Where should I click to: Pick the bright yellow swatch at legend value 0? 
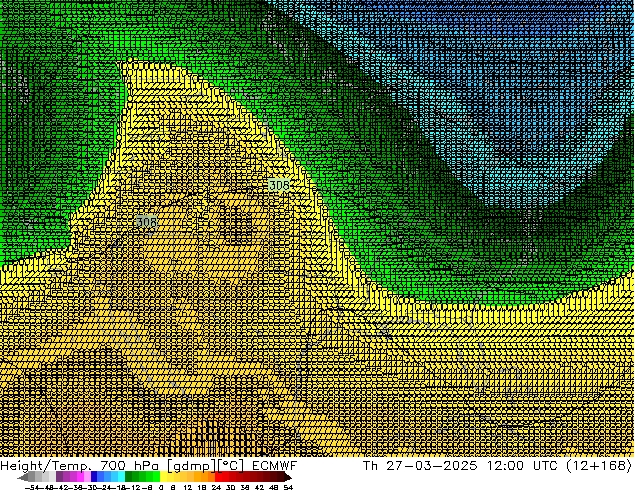pyautogui.click(x=164, y=476)
